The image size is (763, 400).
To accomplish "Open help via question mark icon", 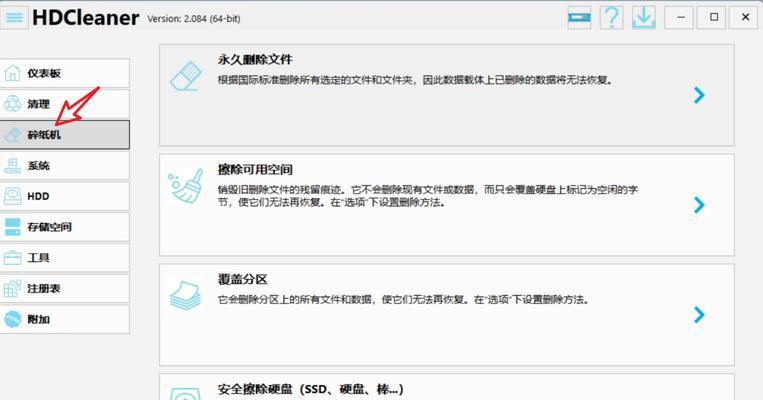I will [x=611, y=18].
